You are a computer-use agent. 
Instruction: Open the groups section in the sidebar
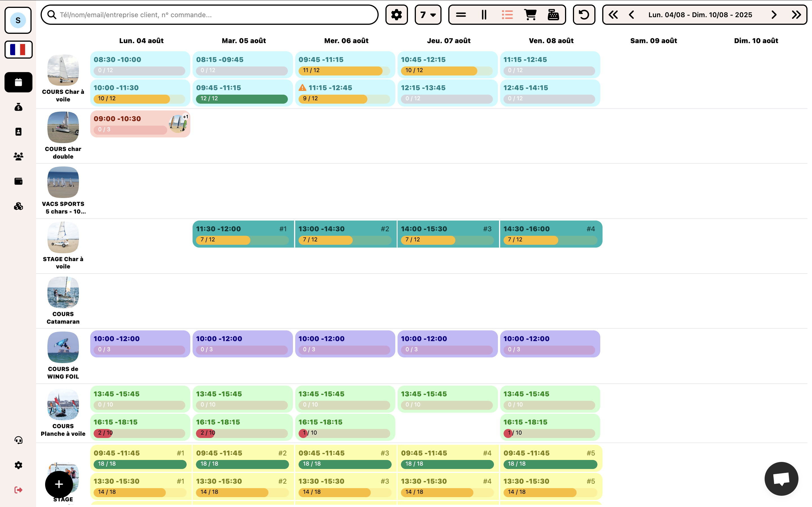18,156
